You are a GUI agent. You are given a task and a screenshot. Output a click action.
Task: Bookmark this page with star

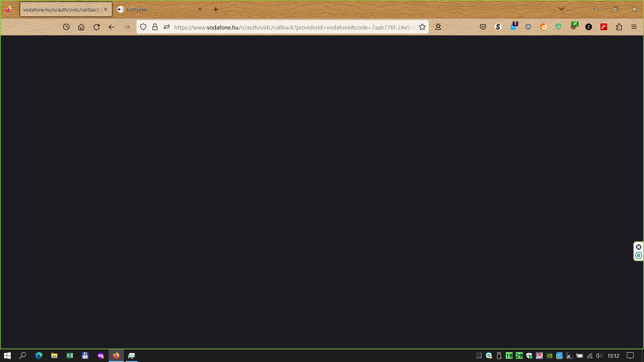click(x=422, y=27)
